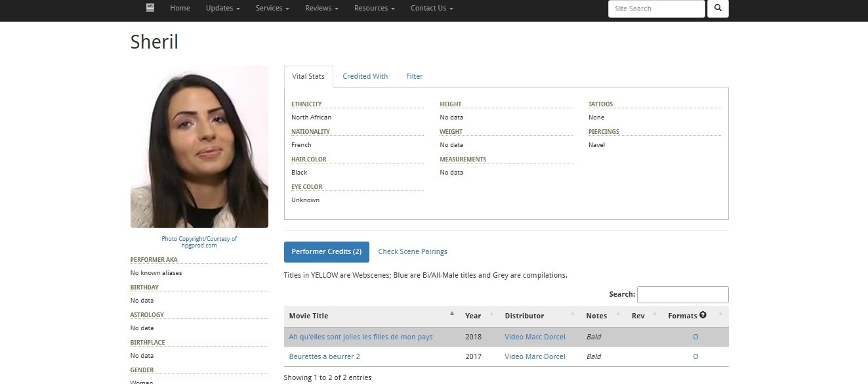Screen dimensions: 868x384
Task: Focus the table Search text box
Action: pos(682,295)
